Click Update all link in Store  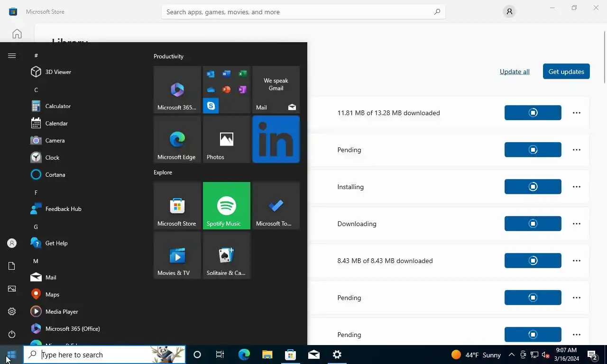(515, 72)
